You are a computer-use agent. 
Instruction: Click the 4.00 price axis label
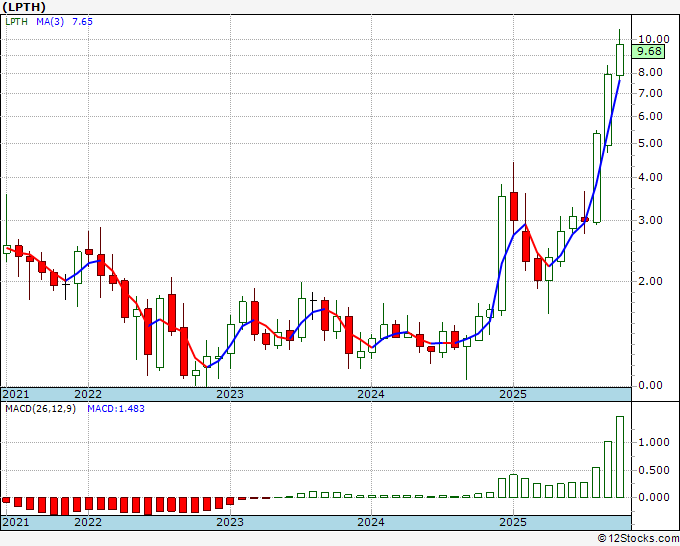coord(651,177)
